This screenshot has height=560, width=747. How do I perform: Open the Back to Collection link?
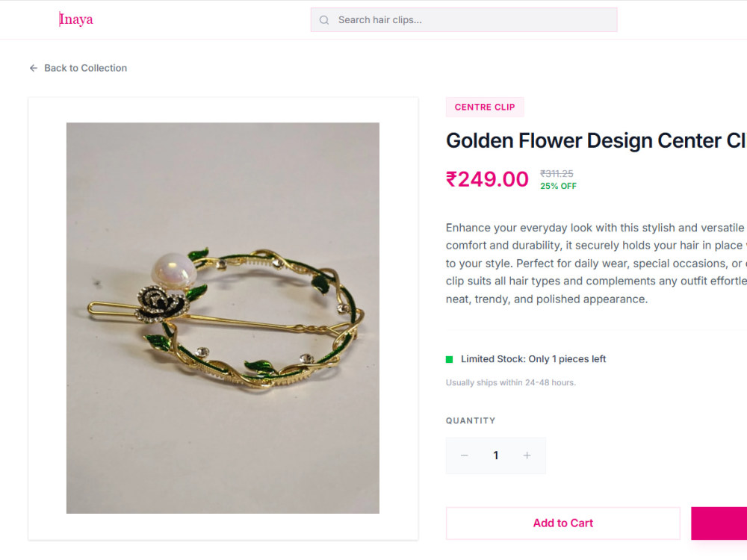click(x=78, y=68)
